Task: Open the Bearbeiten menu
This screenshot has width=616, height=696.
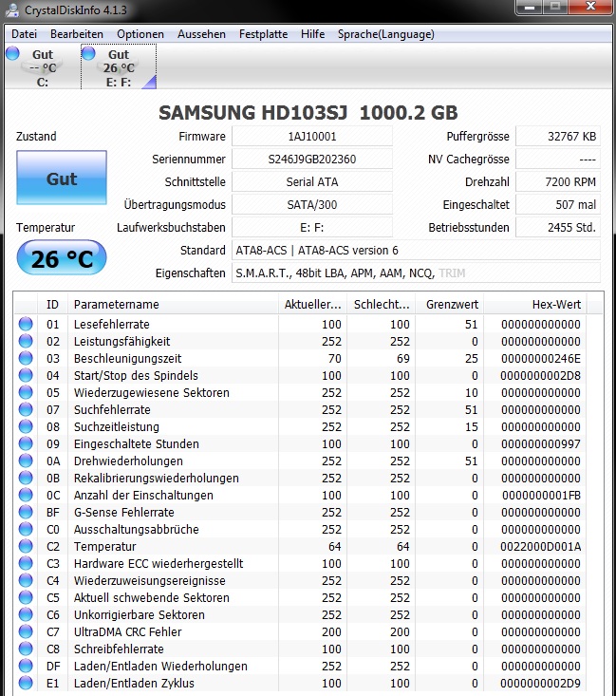Action: coord(77,34)
